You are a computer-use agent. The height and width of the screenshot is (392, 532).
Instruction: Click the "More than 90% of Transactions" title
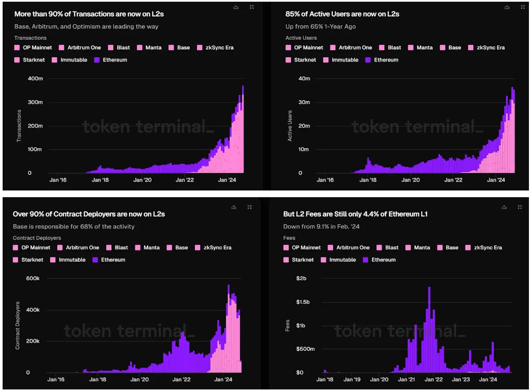coord(89,14)
